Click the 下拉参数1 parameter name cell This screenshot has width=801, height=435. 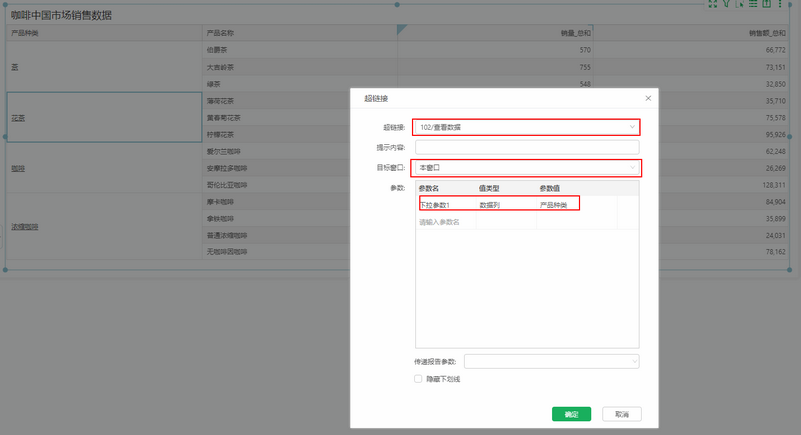point(446,205)
